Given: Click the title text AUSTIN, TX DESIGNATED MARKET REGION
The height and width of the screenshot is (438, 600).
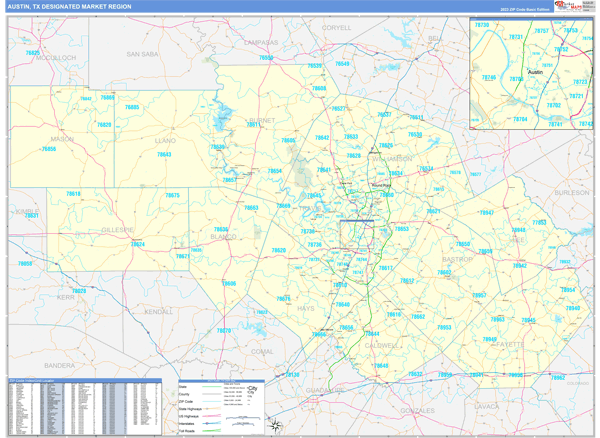Looking at the screenshot, I should point(69,7).
